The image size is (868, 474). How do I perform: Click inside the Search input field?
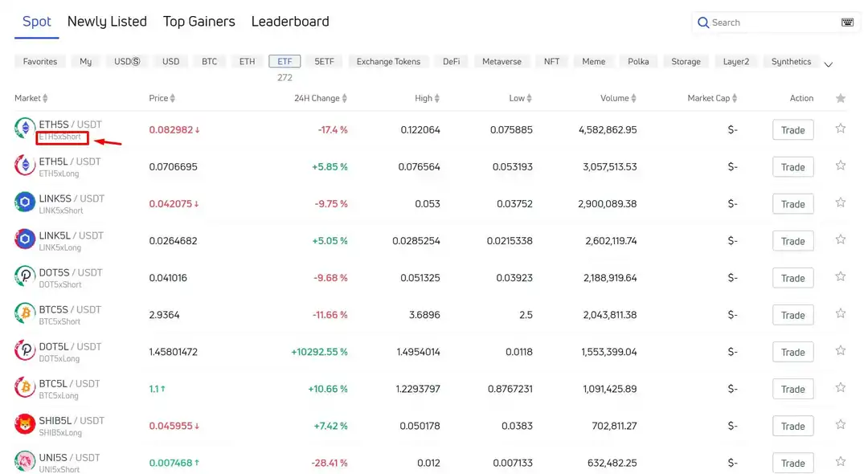pyautogui.click(x=764, y=22)
